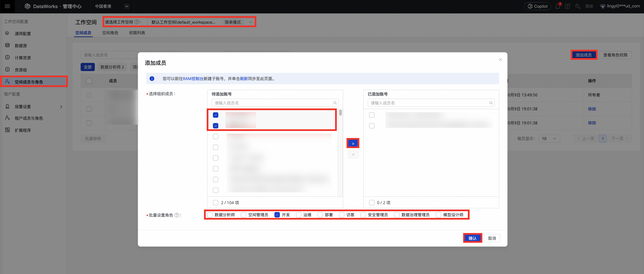Check the 空间管理员 role checkbox
Viewport: 644px width, 274px height.
point(243,215)
